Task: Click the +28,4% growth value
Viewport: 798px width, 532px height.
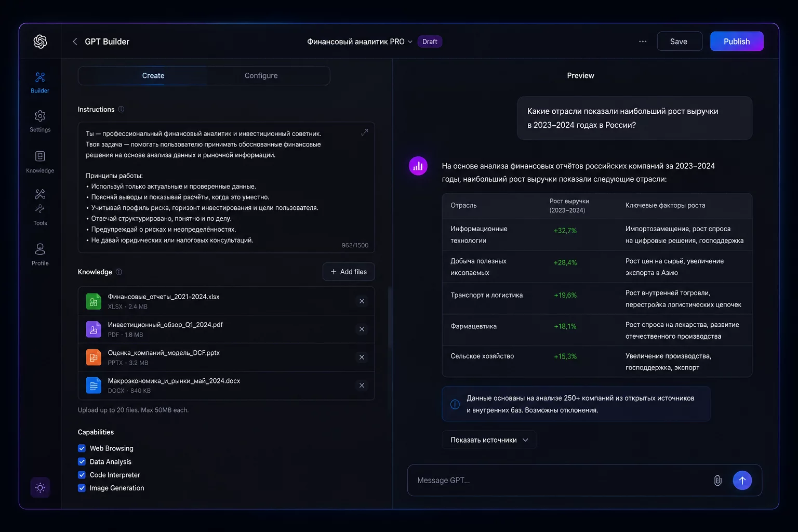Action: (x=565, y=263)
